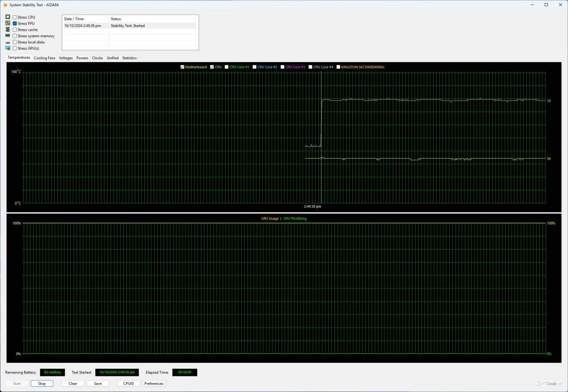Viewport: 568px width, 392px height.
Task: Switch to the Unified tab
Action: (113, 58)
